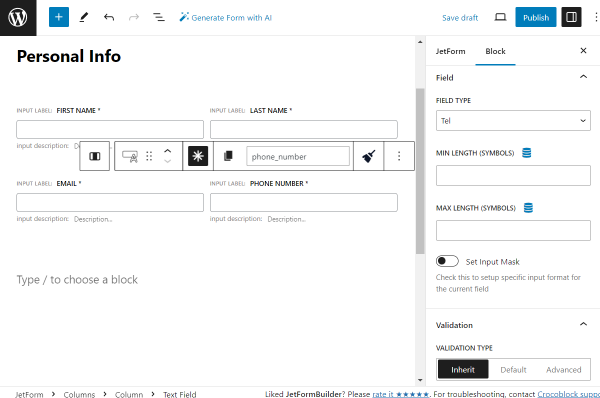Toggle the Settings sidebar icon
This screenshot has width=600, height=398.
571,17
